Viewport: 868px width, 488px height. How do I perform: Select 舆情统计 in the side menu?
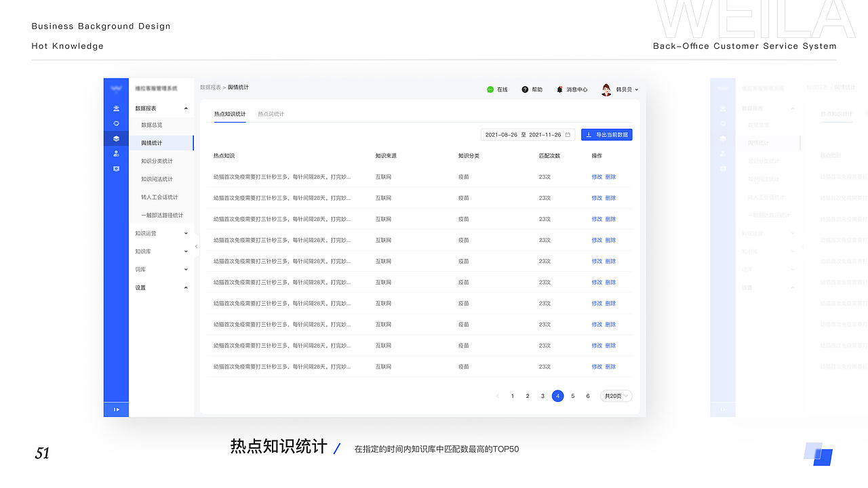tap(161, 143)
